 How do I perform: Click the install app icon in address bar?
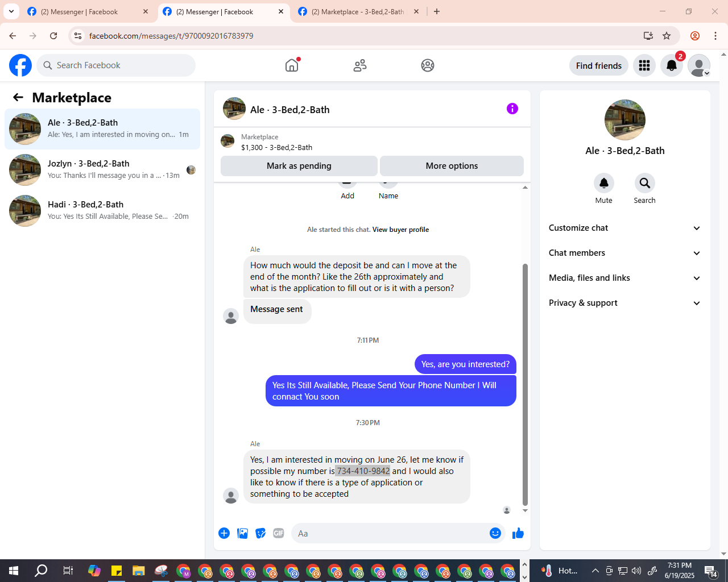coord(648,36)
